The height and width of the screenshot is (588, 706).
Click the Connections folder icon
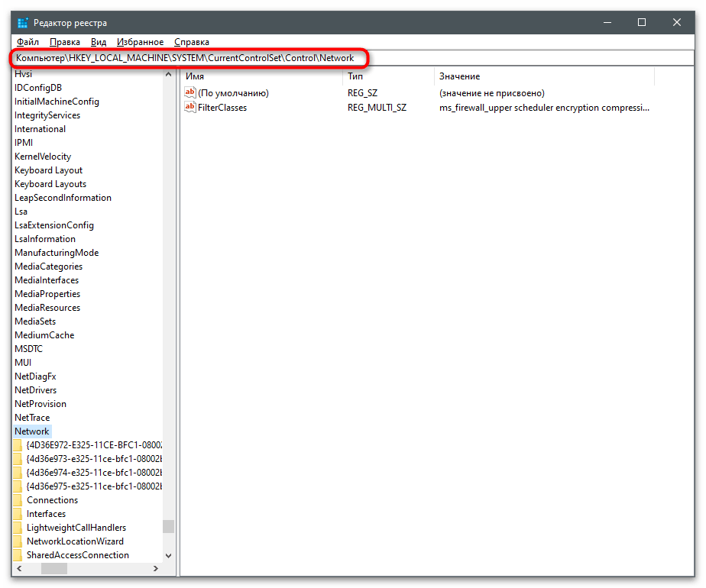(18, 500)
